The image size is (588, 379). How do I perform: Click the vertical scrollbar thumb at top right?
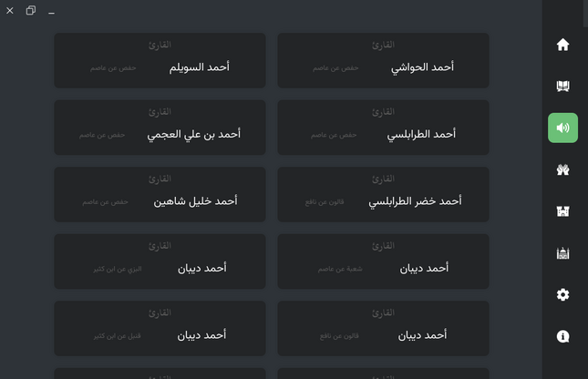585,14
